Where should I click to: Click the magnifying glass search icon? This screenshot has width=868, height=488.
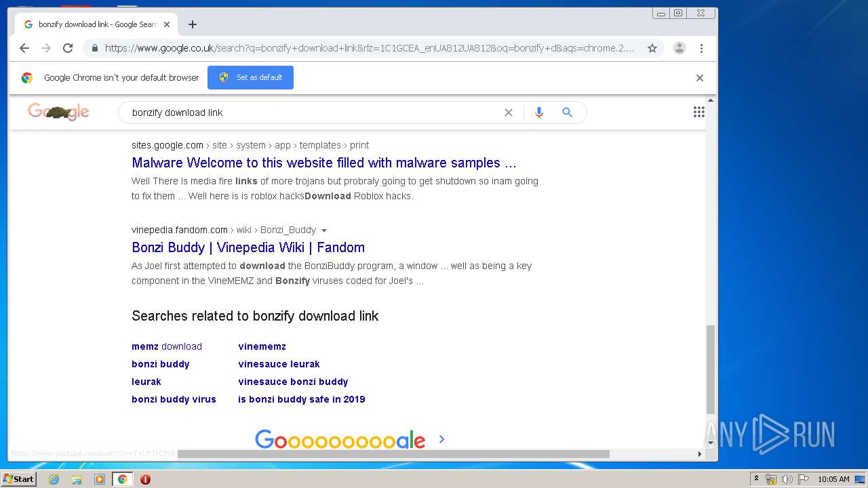pyautogui.click(x=568, y=113)
